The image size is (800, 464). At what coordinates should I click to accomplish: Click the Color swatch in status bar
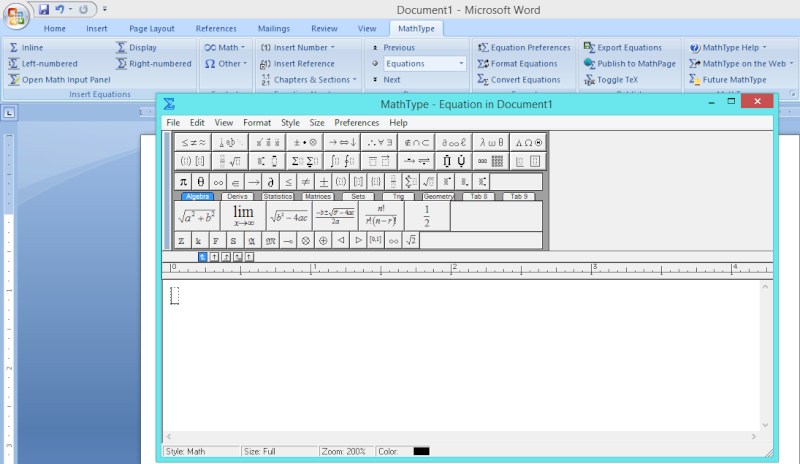(x=421, y=451)
